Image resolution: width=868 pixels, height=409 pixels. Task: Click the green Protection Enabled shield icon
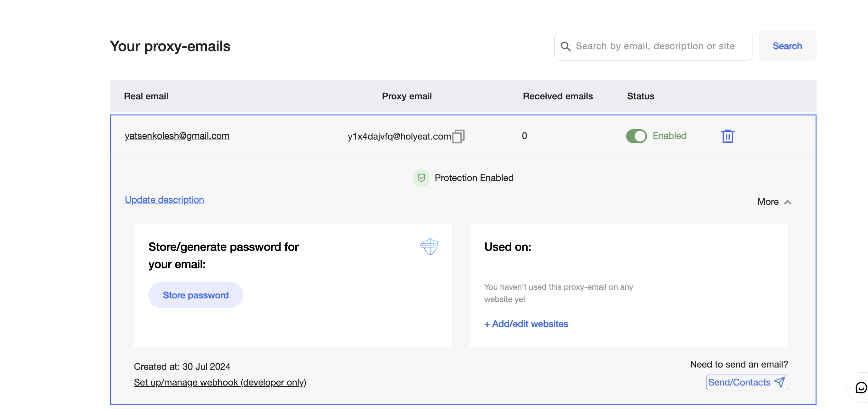pos(421,177)
